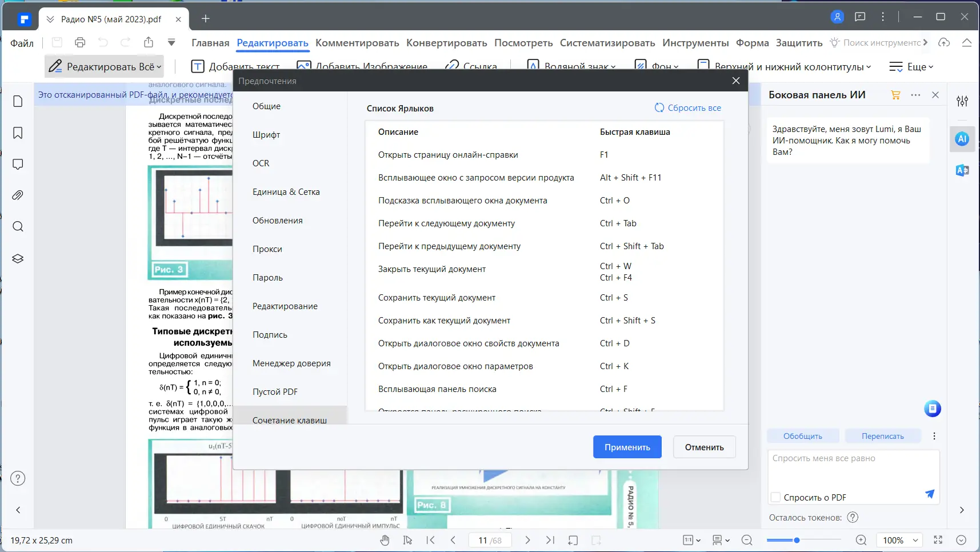Open the attachments paperclip icon
This screenshot has height=552, width=980.
[18, 195]
